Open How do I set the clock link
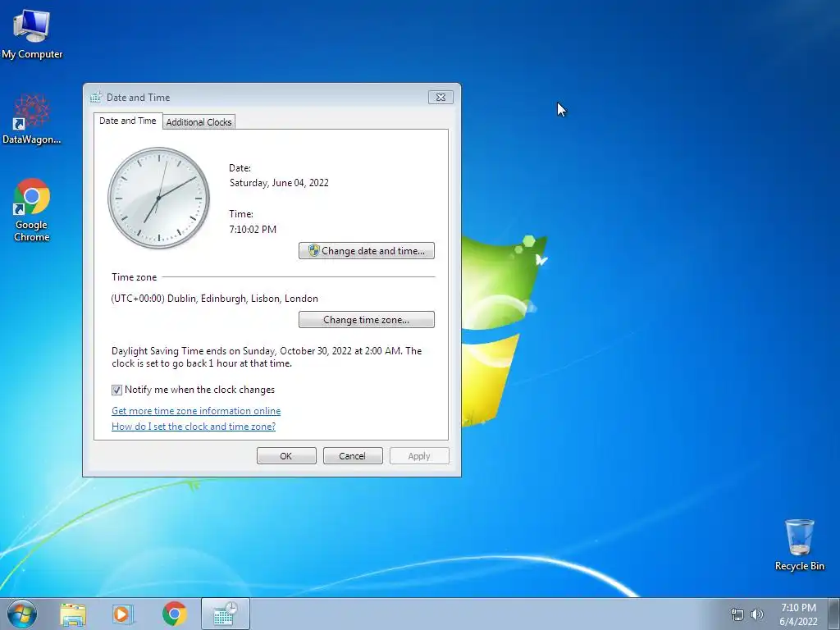 [194, 427]
